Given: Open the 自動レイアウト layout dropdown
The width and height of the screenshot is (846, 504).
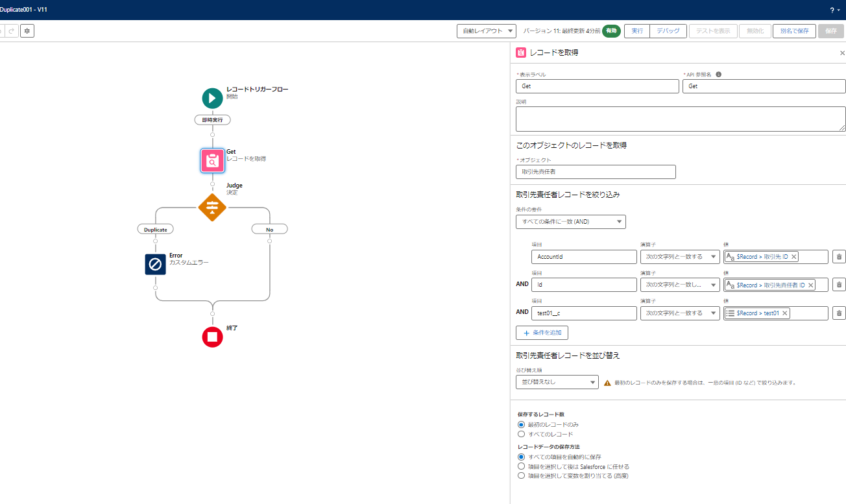Looking at the screenshot, I should coord(487,31).
